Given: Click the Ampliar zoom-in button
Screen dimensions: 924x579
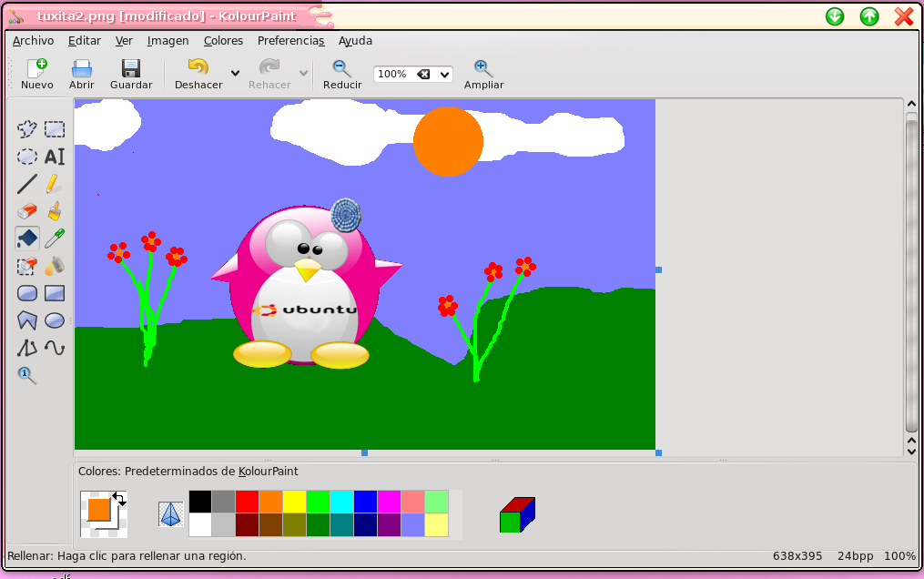Looking at the screenshot, I should point(483,75).
